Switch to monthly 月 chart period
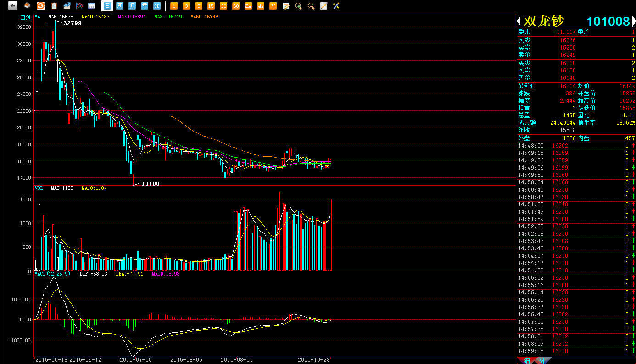This screenshot has height=364, width=636. click(132, 6)
